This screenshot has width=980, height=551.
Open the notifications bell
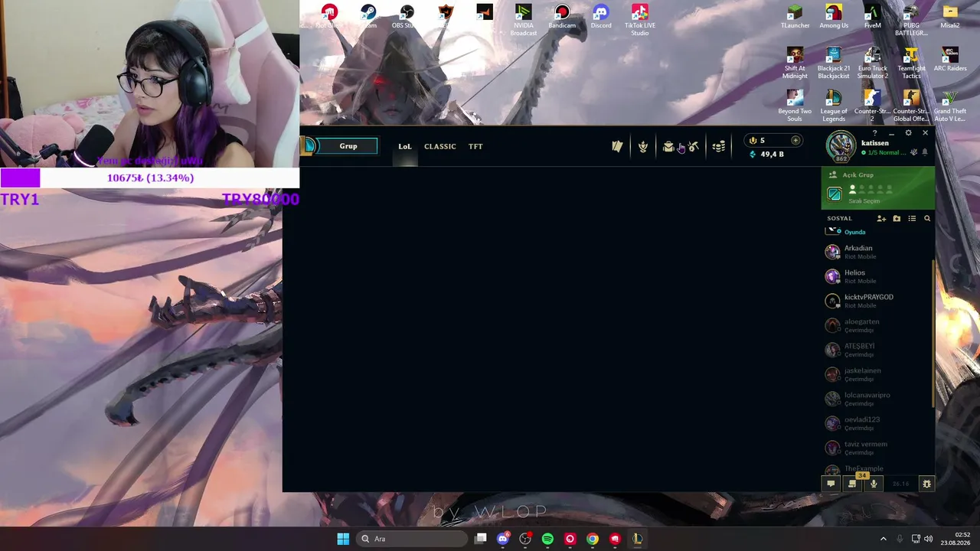click(925, 152)
